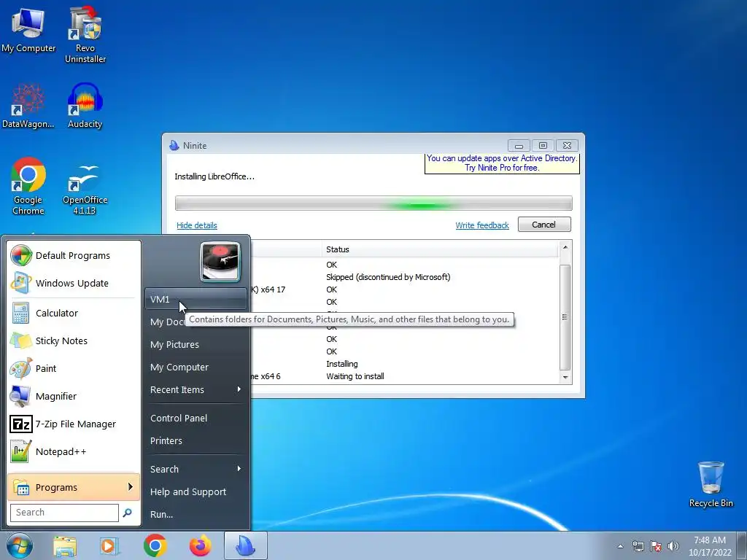
Task: Launch Calculator from Start menu
Action: point(74,314)
